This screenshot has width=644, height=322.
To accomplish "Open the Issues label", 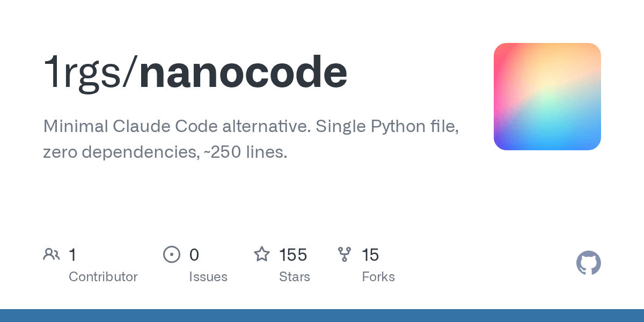I will point(208,277).
